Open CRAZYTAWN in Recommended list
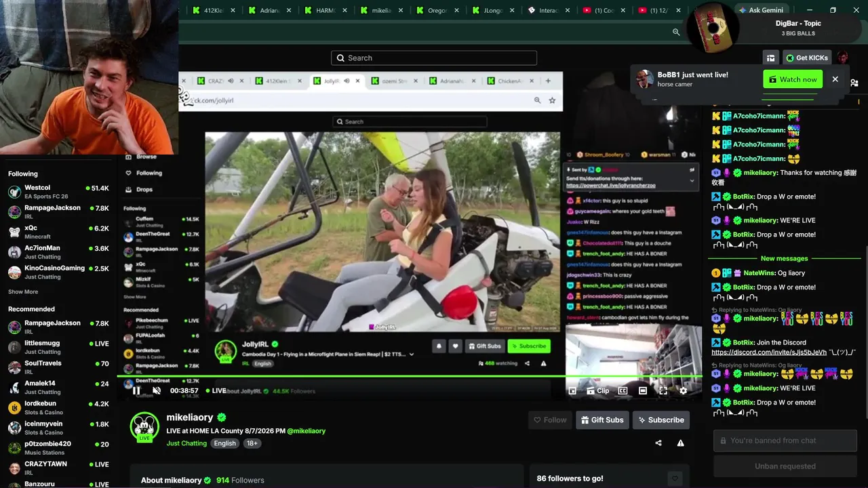The height and width of the screenshot is (488, 868). 58,468
